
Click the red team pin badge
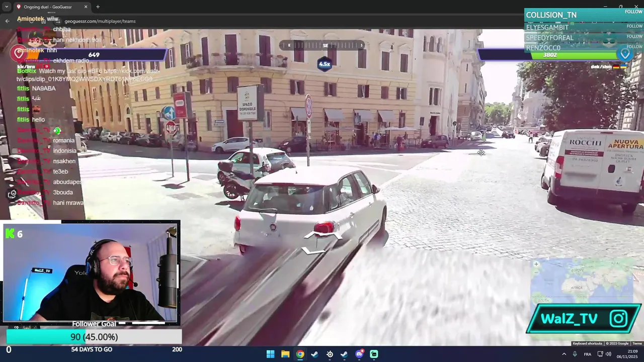click(19, 52)
